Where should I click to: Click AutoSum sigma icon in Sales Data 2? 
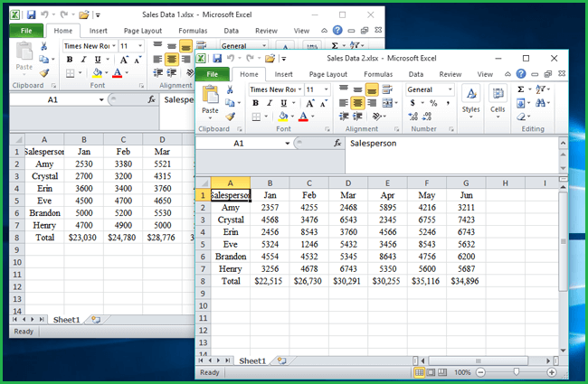click(521, 89)
